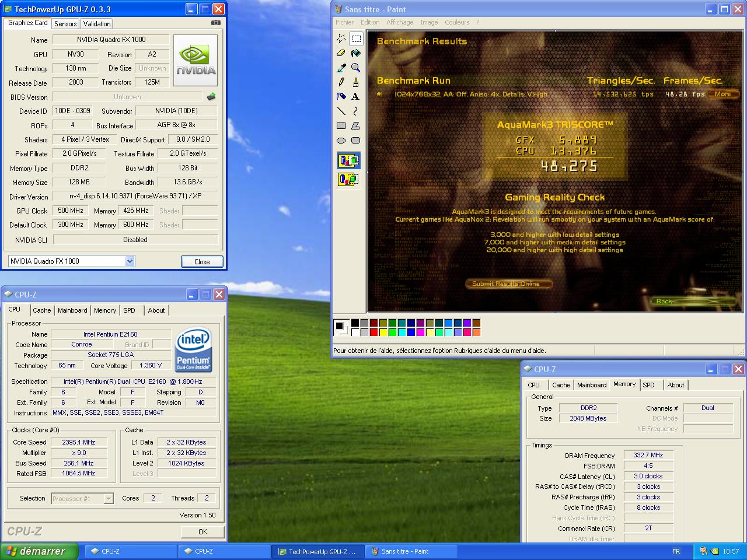Viewport: 747px width, 560px height.
Task: Click the GPU-Z Name field NVIDIA Quadro FX 1000
Action: (x=111, y=40)
